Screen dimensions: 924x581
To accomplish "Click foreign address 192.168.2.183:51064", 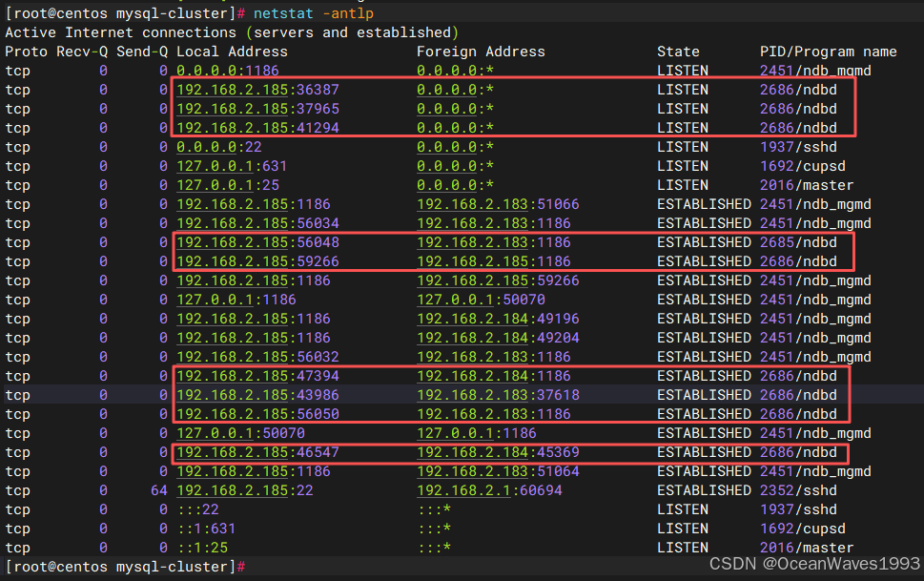I will 498,471.
